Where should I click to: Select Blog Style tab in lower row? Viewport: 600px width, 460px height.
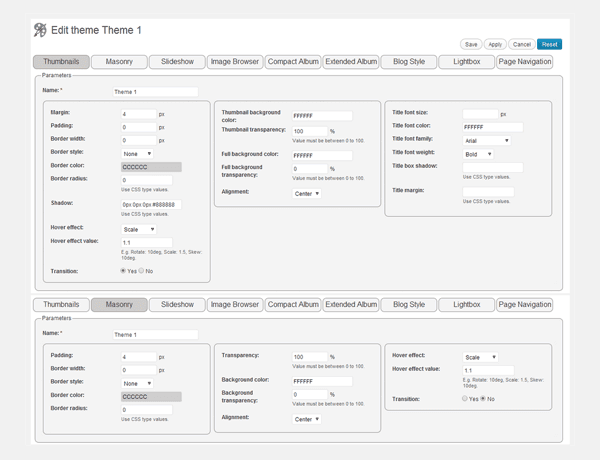click(x=409, y=305)
